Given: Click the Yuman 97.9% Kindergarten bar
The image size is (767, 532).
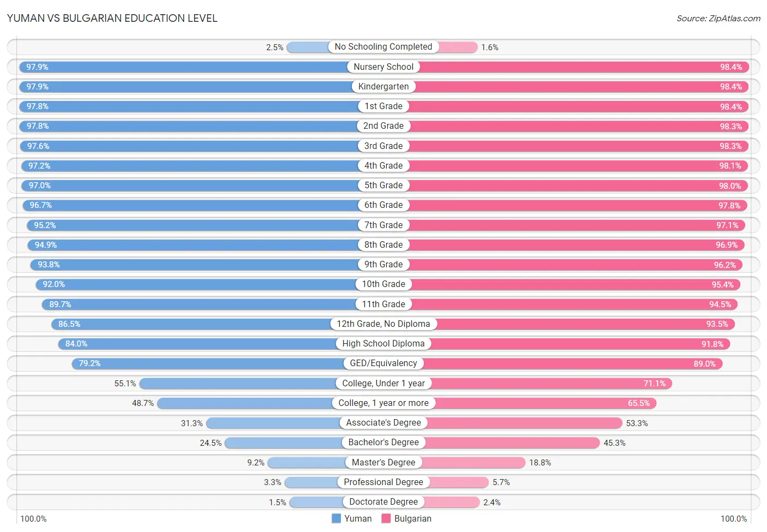Looking at the screenshot, I should click(x=201, y=87).
